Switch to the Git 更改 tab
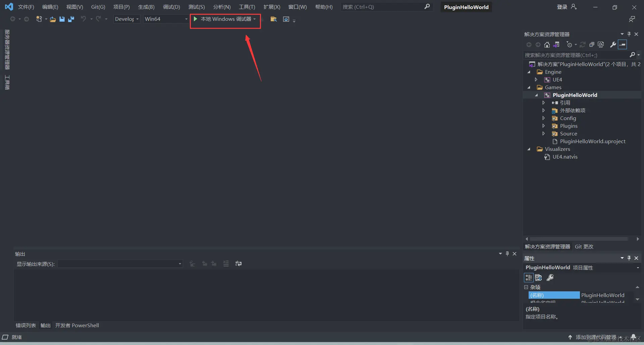This screenshot has width=644, height=345. click(x=584, y=247)
